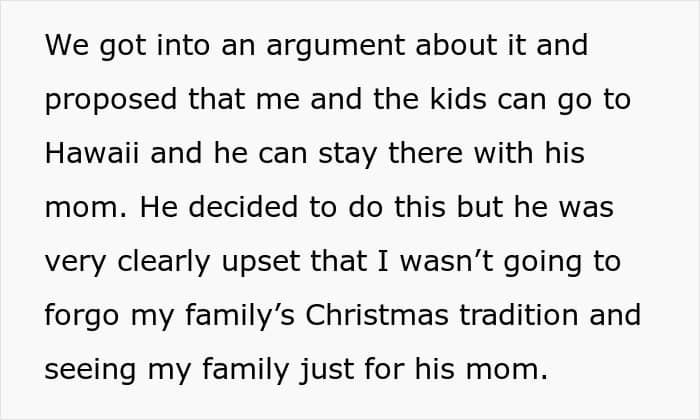
Task: Click the word "Hawaii" in the text
Action: click(x=92, y=153)
